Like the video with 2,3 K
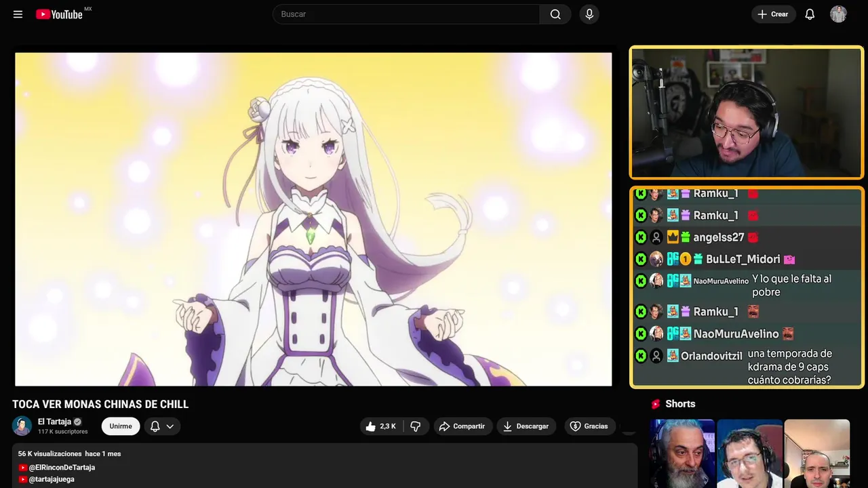The width and height of the screenshot is (868, 488). pos(380,426)
